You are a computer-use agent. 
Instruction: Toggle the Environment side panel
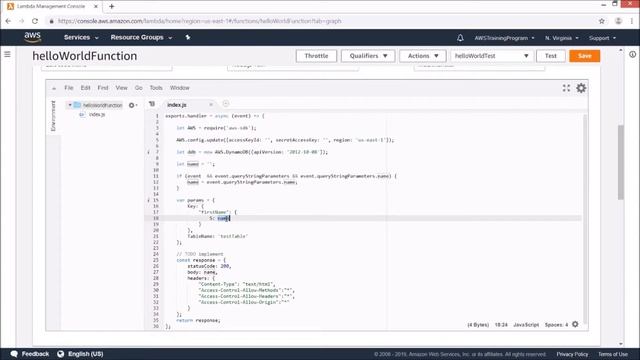(x=53, y=116)
